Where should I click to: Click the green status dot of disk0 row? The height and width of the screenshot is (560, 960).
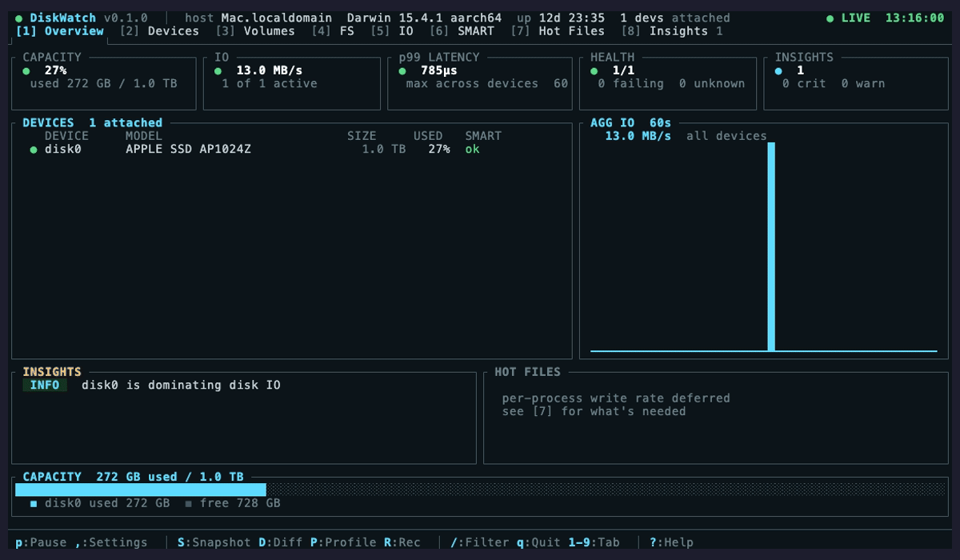(x=34, y=150)
